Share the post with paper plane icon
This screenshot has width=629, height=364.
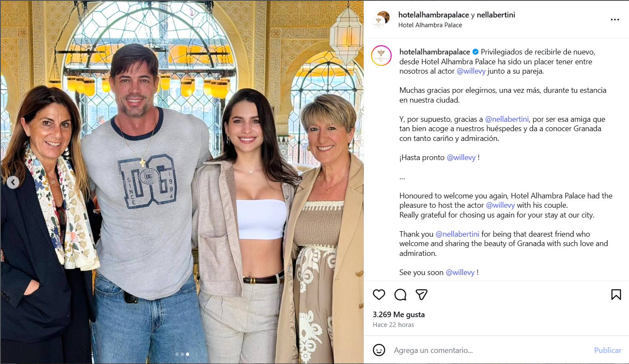(422, 295)
